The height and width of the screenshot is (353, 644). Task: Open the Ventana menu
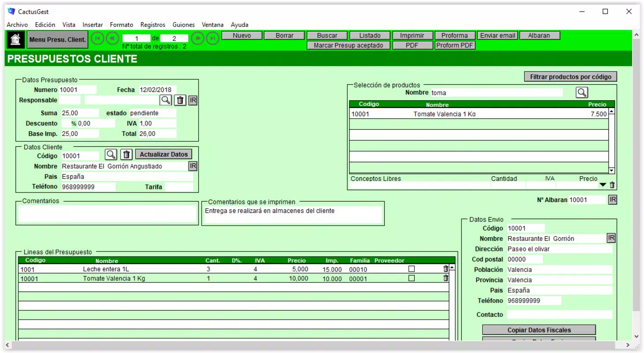(212, 25)
